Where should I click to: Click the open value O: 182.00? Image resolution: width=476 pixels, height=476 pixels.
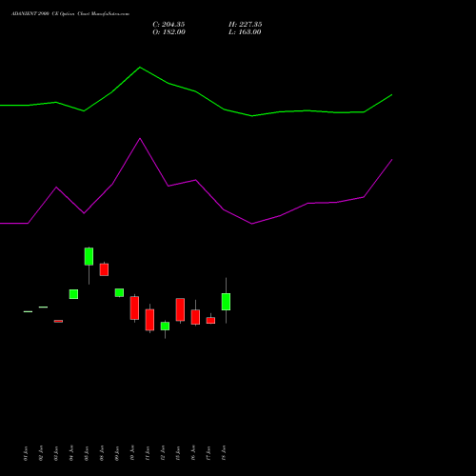(169, 32)
